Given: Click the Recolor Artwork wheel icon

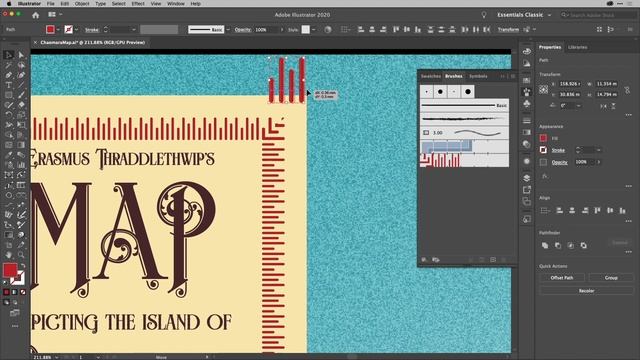Looking at the screenshot, I should [328, 29].
